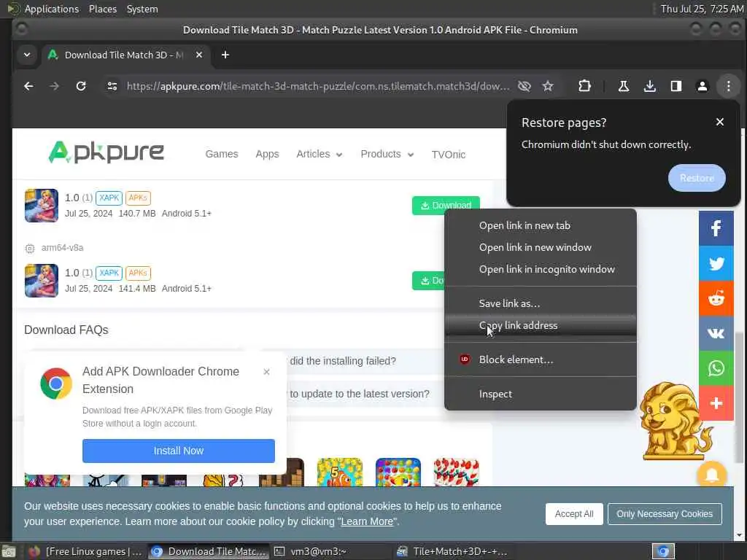Open the profile avatar icon
The height and width of the screenshot is (560, 747).
[x=703, y=86]
